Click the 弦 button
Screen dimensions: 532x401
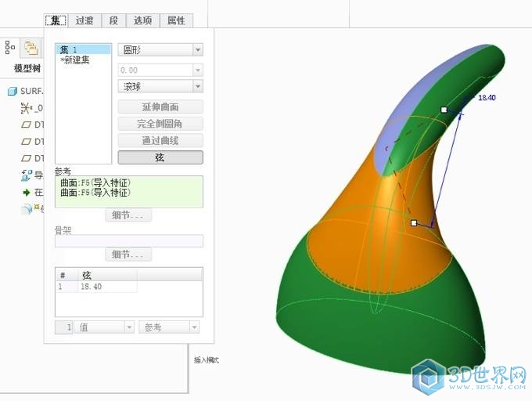pyautogui.click(x=160, y=157)
